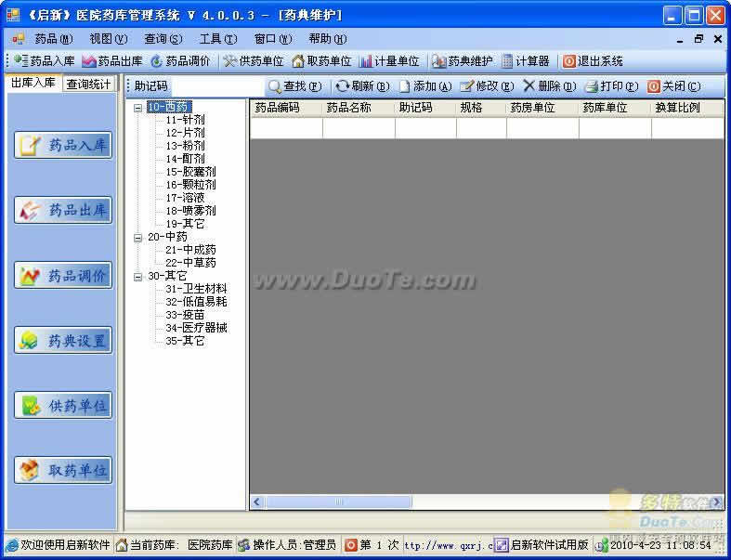Select 18-喷雾剂 in the tree
731x560 pixels.
pos(190,211)
